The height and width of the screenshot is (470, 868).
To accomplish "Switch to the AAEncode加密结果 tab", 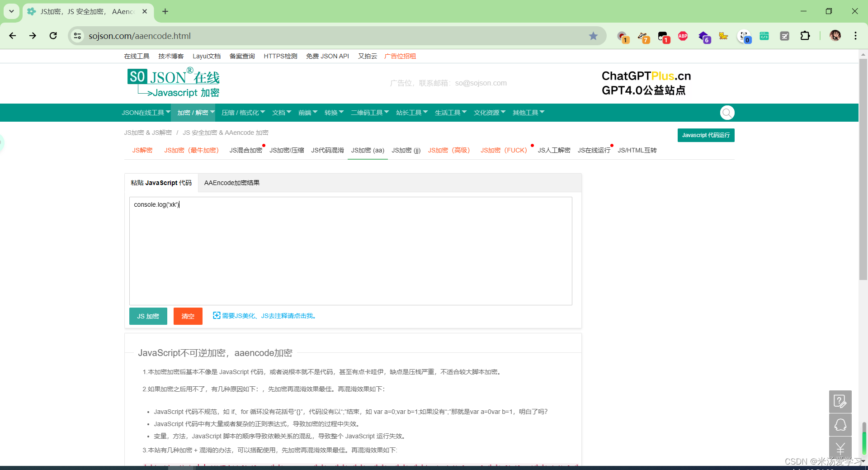I will pos(231,183).
